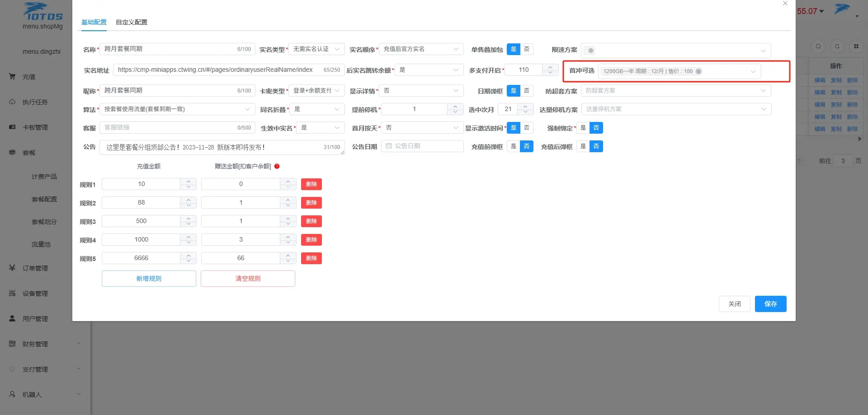
Task: Click the 订单管理 yen icon
Action: (12, 268)
